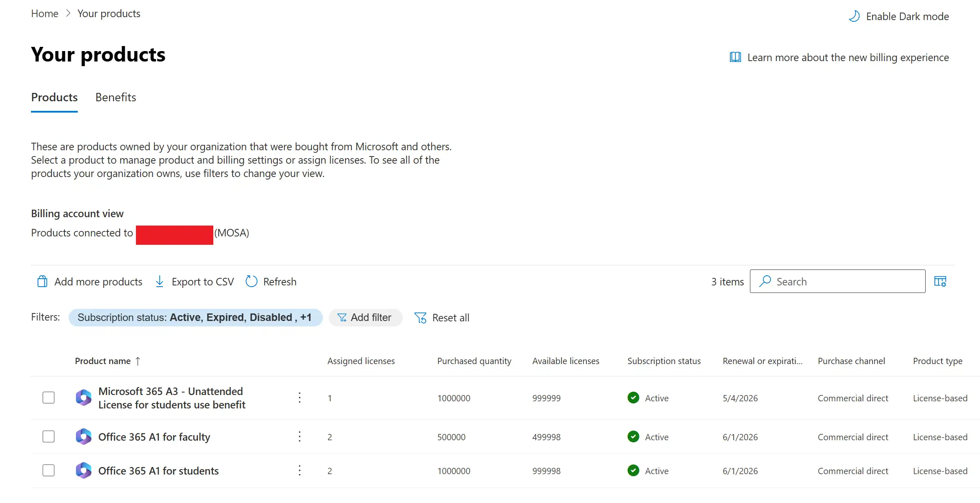Click sort arrow next to Product name
The image size is (980, 503).
[138, 361]
